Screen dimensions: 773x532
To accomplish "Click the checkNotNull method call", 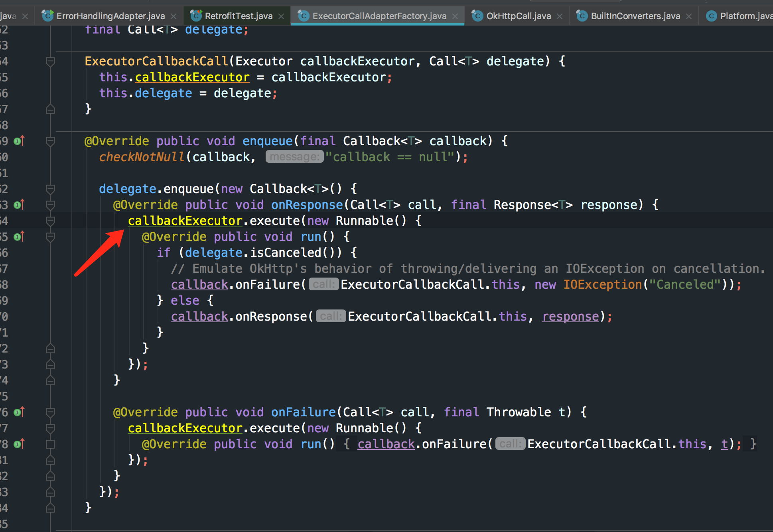I will (x=142, y=157).
